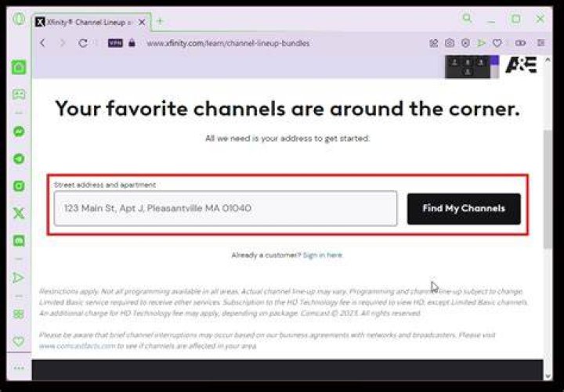The width and height of the screenshot is (564, 392).
Task: Click the battery saver icon in the toolbar
Action: pos(520,43)
